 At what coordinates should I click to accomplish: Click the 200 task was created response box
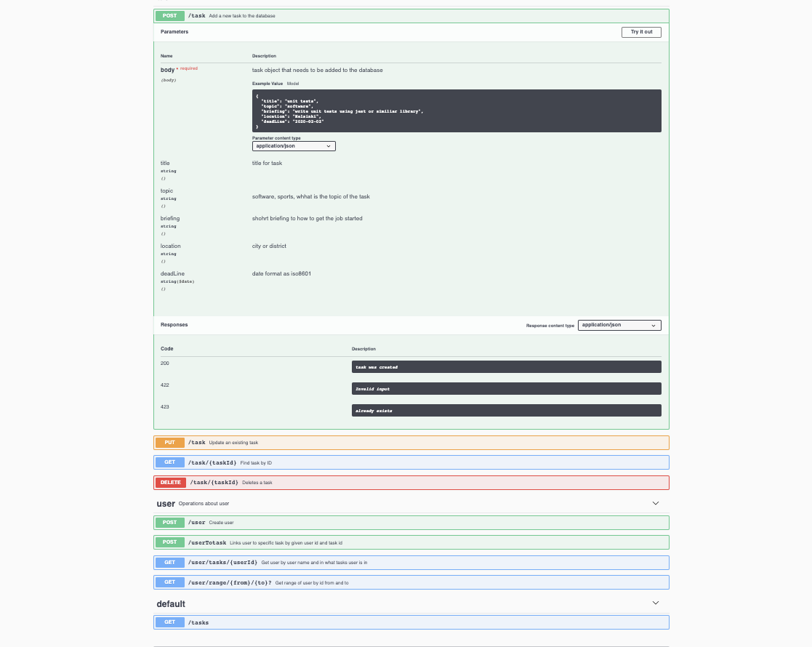coord(506,366)
